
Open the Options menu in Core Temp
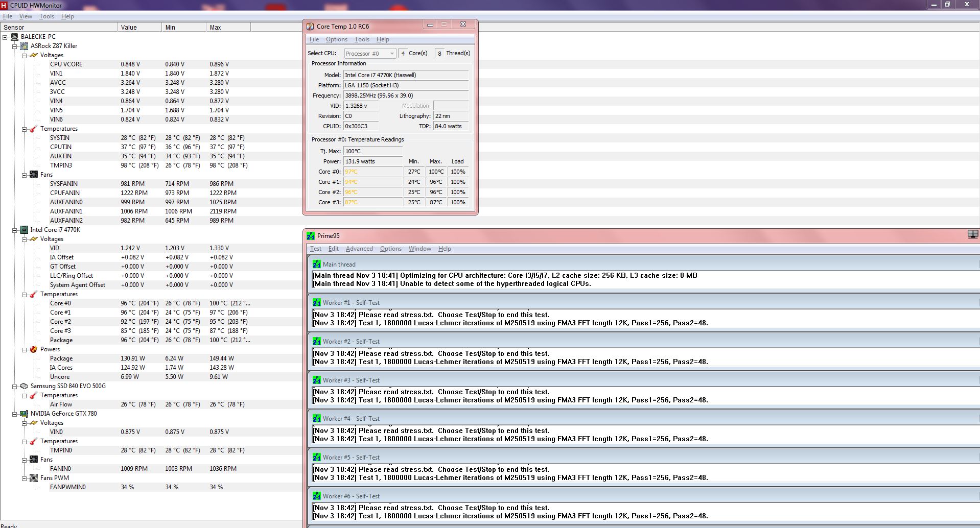pos(337,39)
